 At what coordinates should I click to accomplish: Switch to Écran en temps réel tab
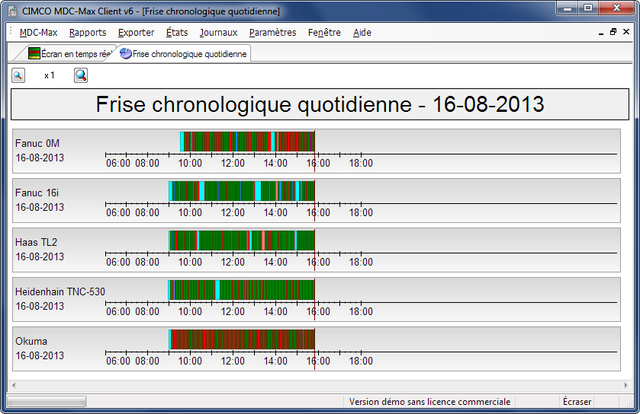click(x=69, y=53)
